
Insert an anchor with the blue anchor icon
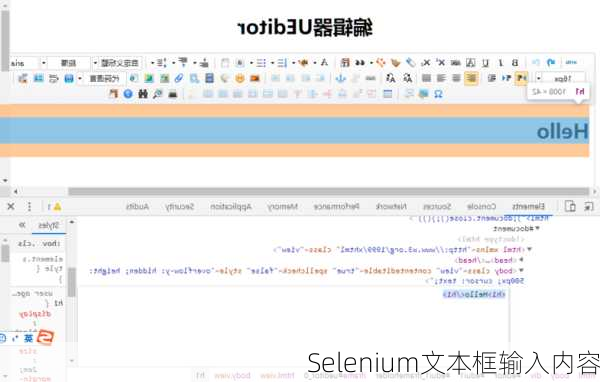pos(340,78)
